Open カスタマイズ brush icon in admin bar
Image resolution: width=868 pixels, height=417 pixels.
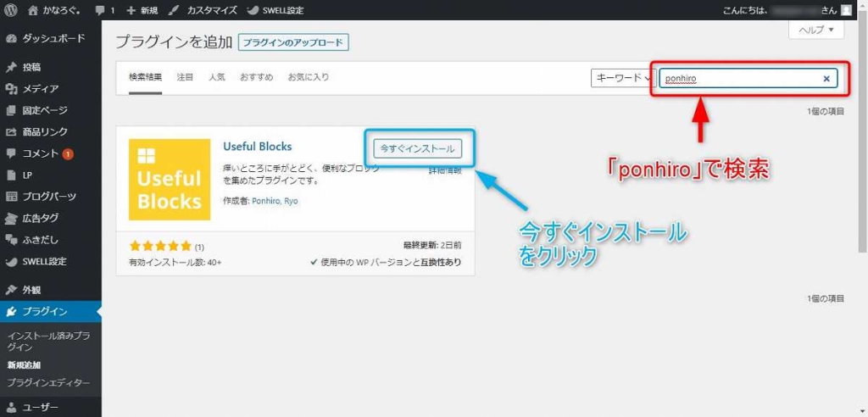[173, 10]
